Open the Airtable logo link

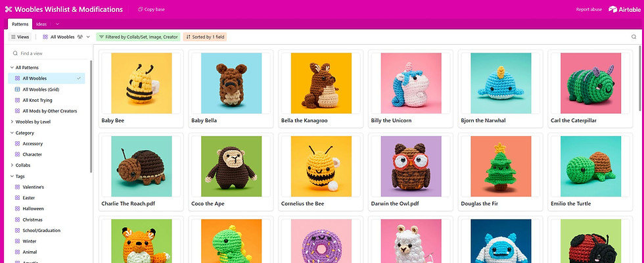click(624, 9)
